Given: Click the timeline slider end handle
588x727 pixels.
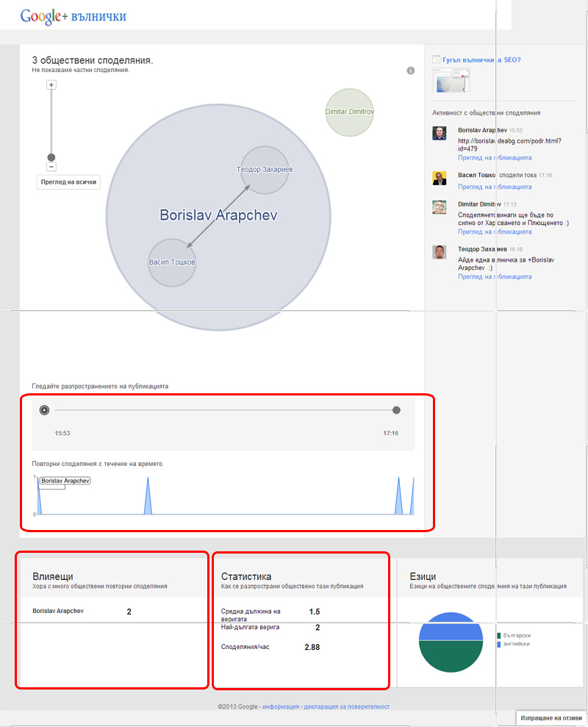Looking at the screenshot, I should [x=396, y=410].
